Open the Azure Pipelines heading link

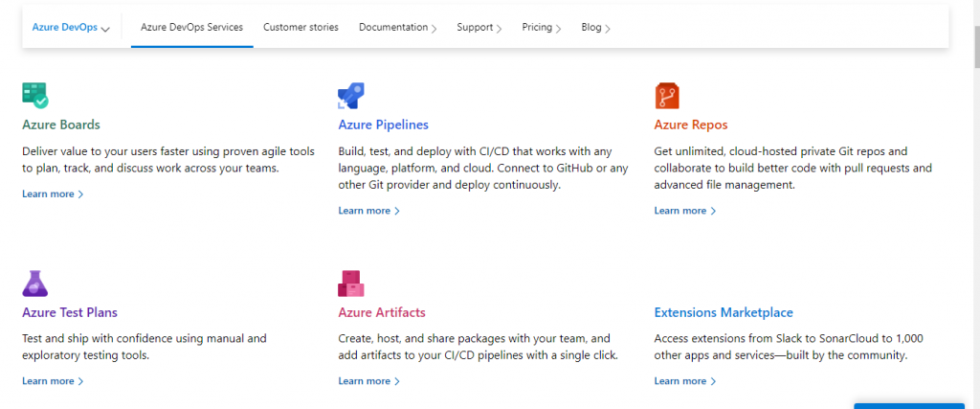pyautogui.click(x=383, y=125)
